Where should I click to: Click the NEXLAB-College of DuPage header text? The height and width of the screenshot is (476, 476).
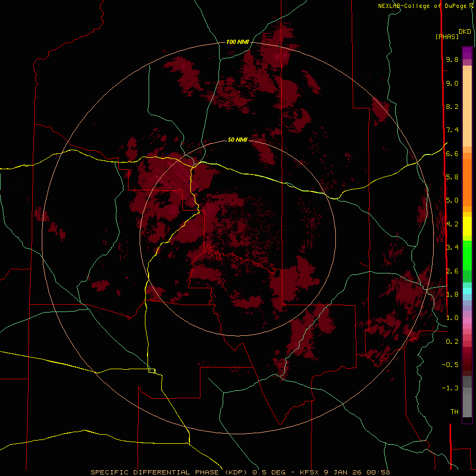422,6
